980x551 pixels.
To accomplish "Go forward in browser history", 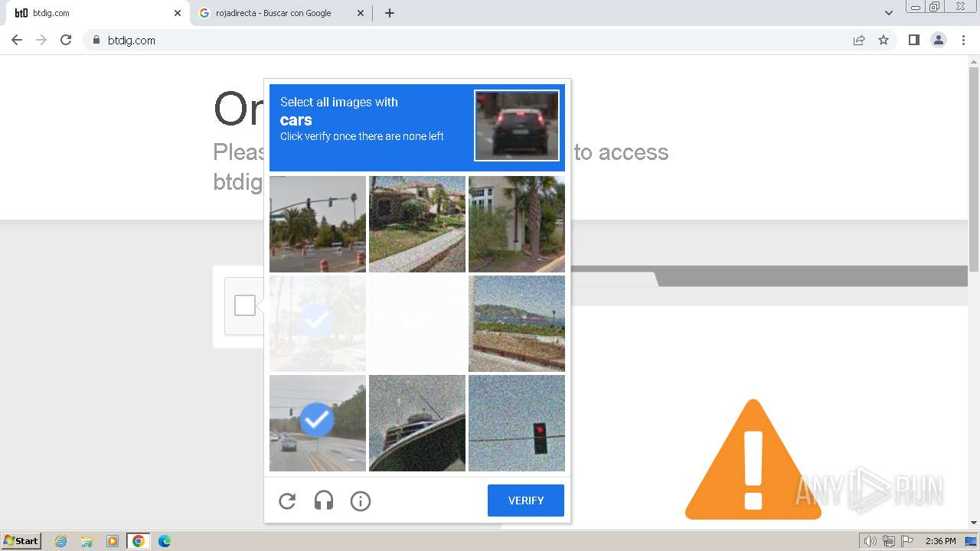I will [x=41, y=40].
